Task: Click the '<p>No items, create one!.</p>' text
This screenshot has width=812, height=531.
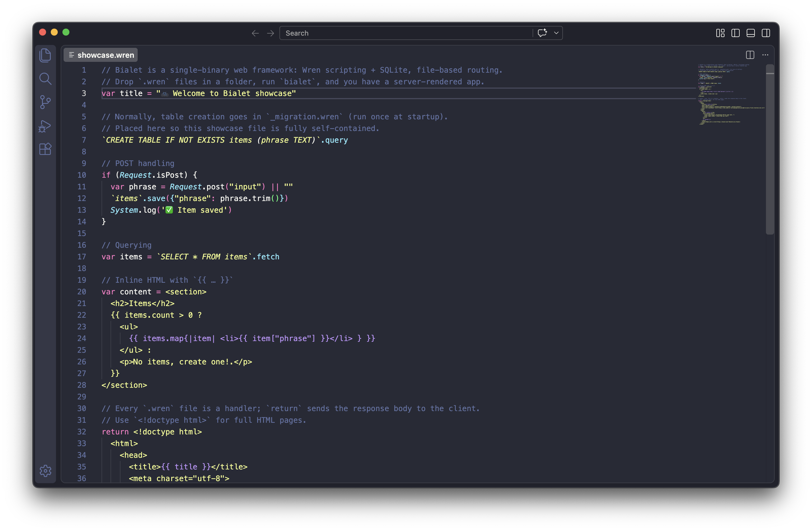Action: 186,362
